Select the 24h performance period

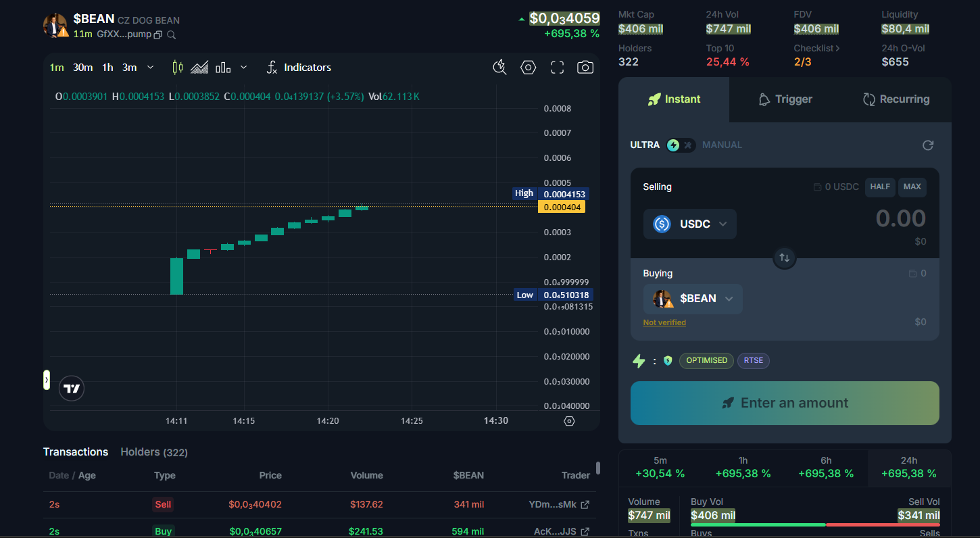coord(909,468)
